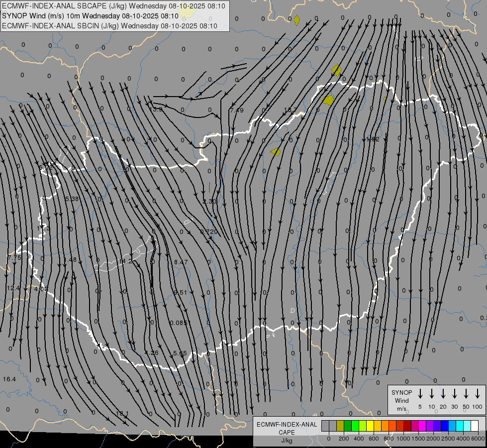
Task: Select the dark blue 2500 J/kg swatch
Action: [445, 426]
